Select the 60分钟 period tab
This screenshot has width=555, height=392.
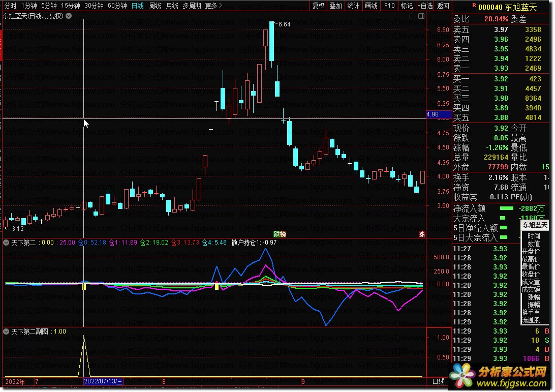coord(117,6)
